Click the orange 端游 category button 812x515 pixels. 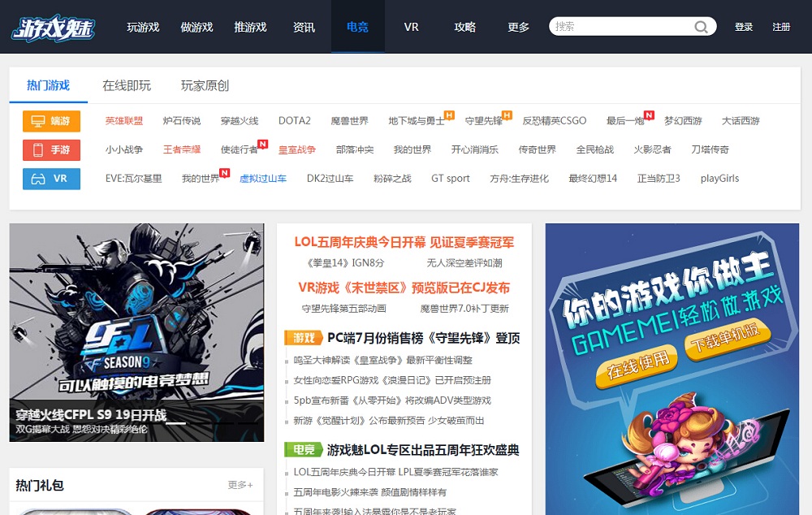click(51, 121)
